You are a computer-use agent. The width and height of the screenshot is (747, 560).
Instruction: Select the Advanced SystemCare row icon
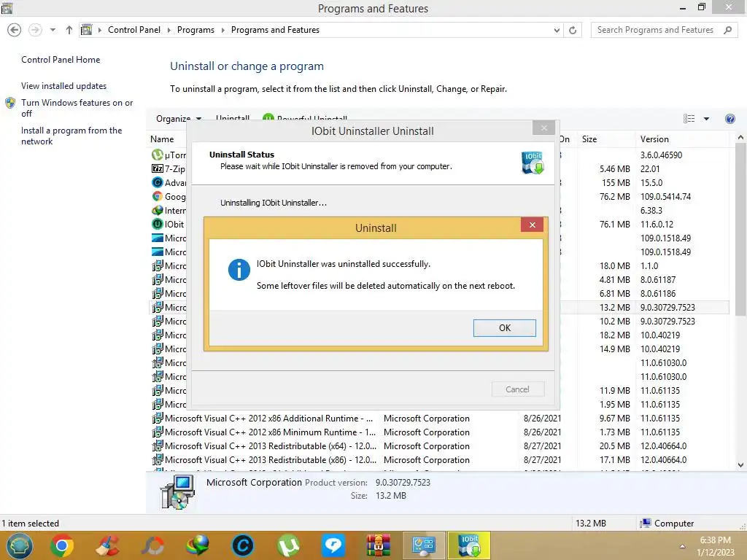pos(158,182)
